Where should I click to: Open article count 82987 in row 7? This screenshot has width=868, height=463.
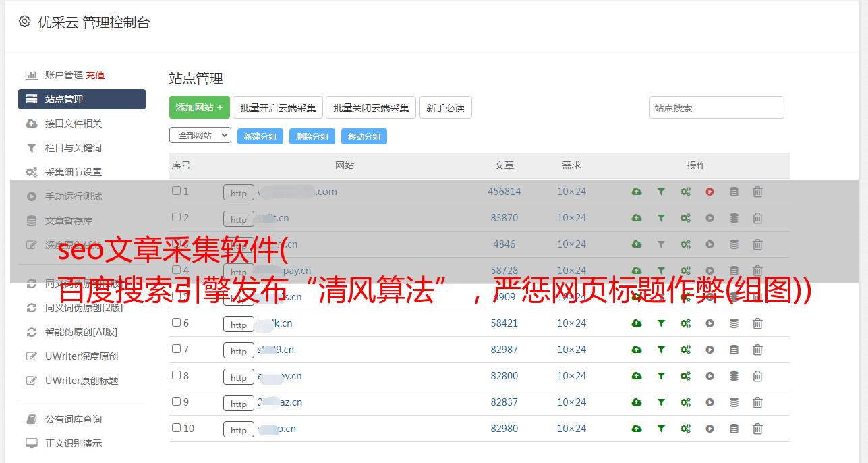point(504,350)
